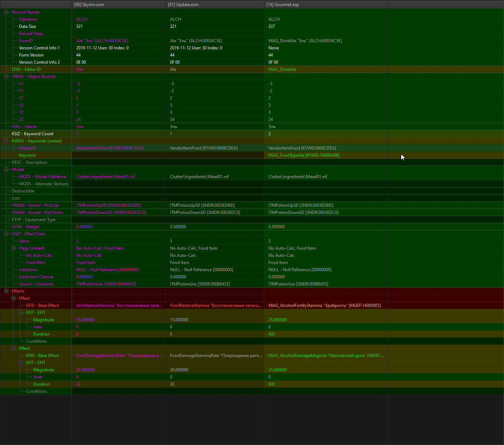Click Gourmet.esp Magnitude 25.000000 under MAG_AlcoholFortifyStamina
This screenshot has height=445, width=504.
coord(277,320)
